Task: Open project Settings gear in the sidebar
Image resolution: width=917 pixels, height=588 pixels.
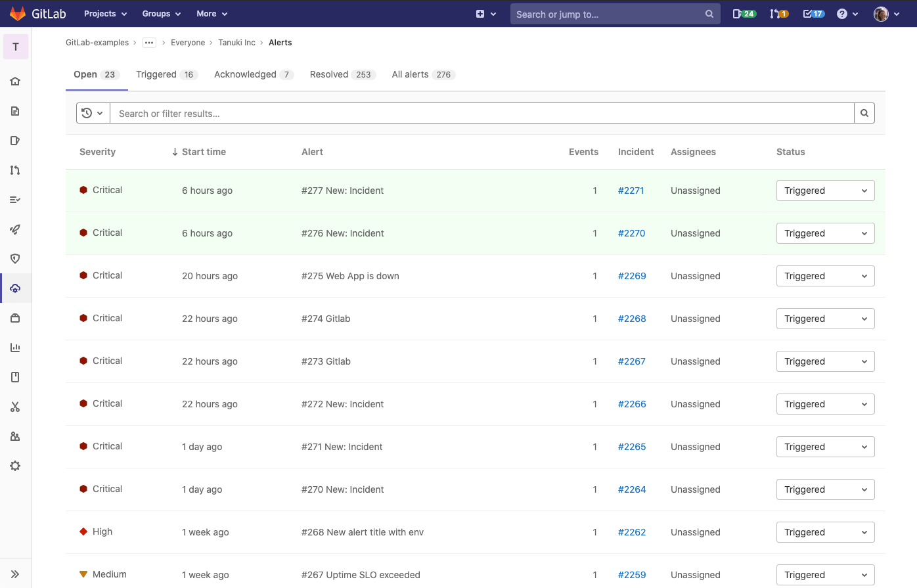Action: [x=15, y=465]
